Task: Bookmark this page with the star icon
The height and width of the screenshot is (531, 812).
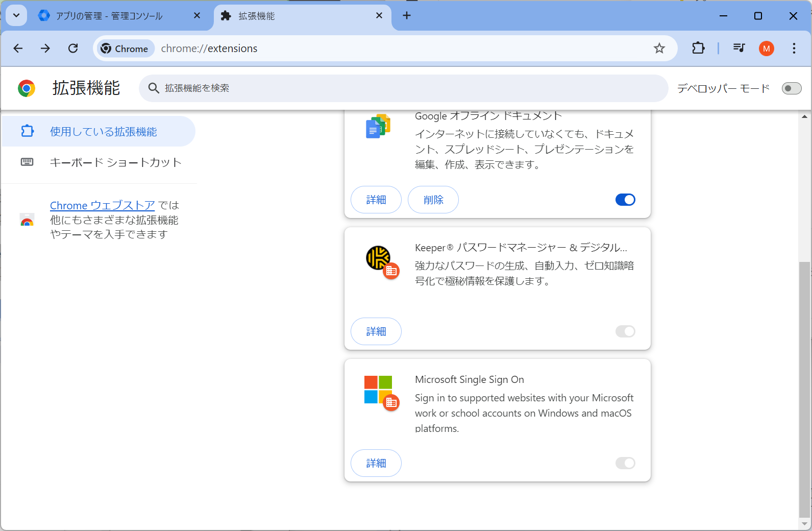Action: (x=659, y=49)
